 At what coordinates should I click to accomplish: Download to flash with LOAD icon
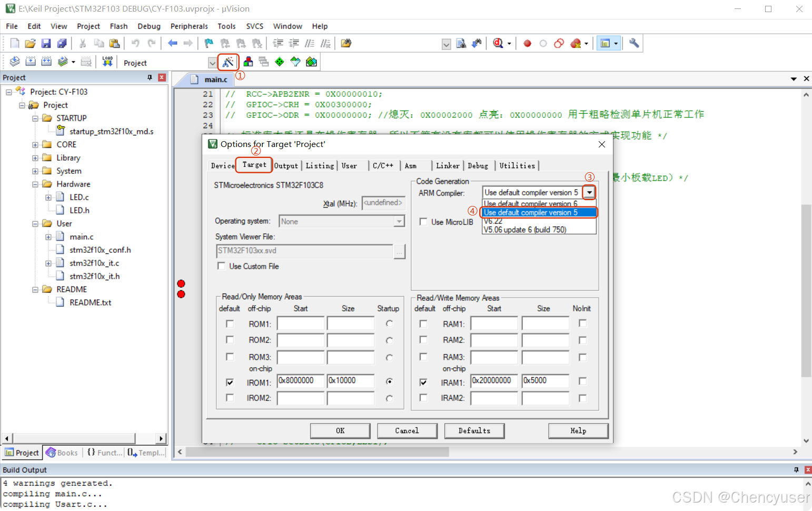107,62
